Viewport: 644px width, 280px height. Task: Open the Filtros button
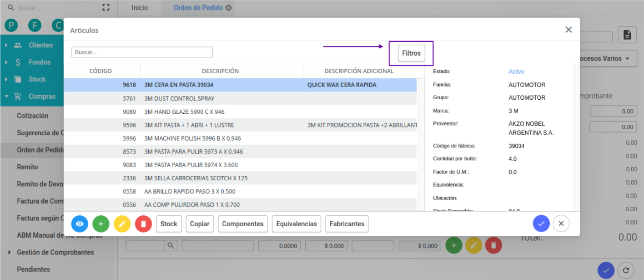tap(411, 53)
